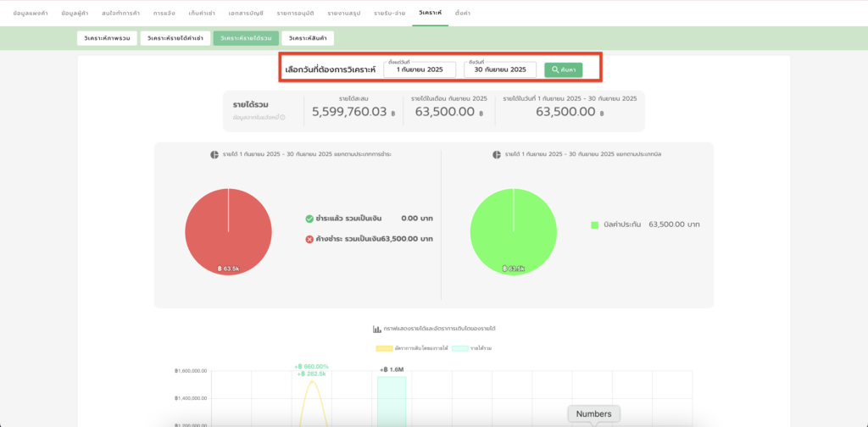Click the bar chart icon beside the growth graph title
The width and height of the screenshot is (868, 427).
377,329
